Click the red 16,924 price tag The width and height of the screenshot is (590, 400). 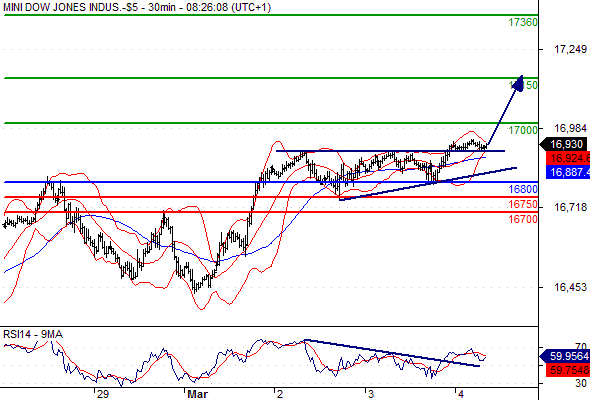[x=568, y=158]
